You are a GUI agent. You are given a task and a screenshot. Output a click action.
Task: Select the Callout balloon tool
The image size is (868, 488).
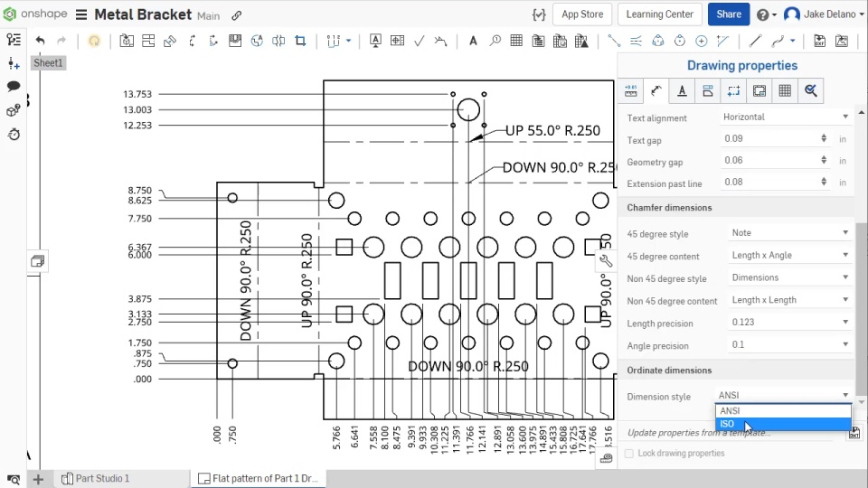pos(495,41)
